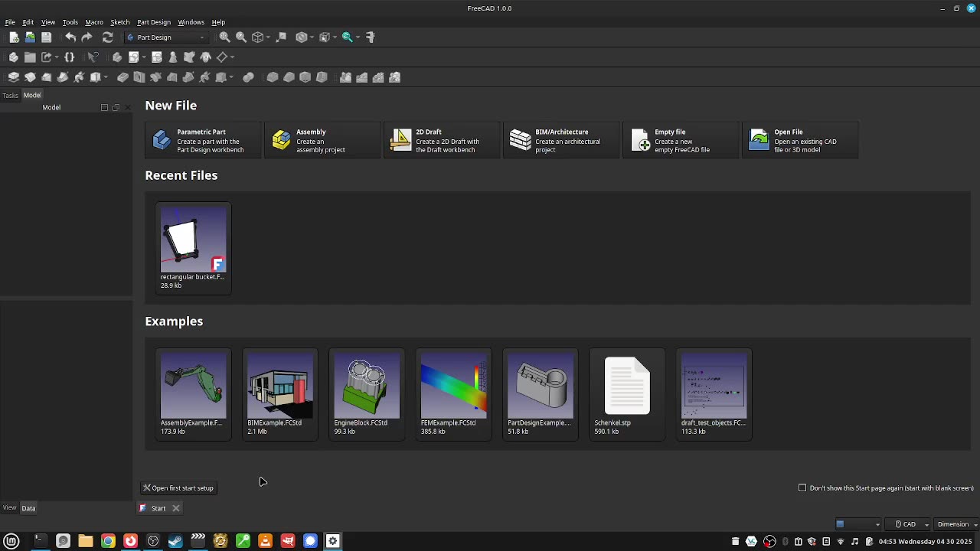Image resolution: width=980 pixels, height=551 pixels.
Task: Open the Steam icon in taskbar
Action: tap(175, 541)
